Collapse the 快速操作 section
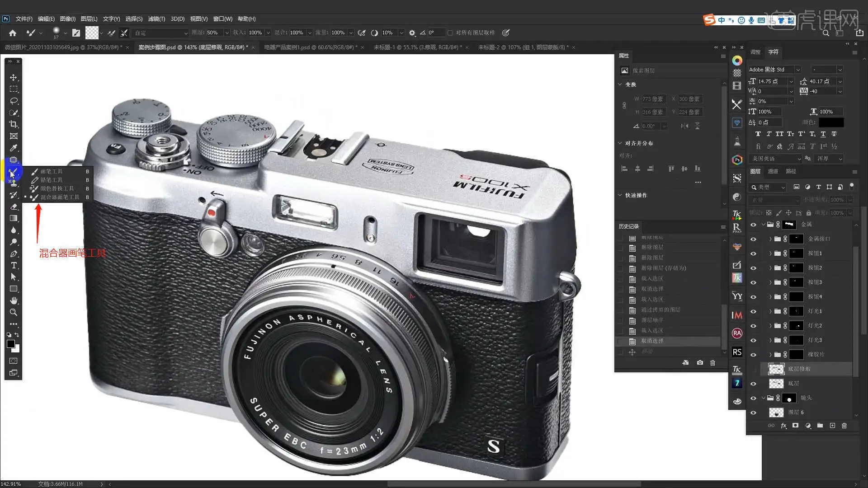Viewport: 868px width, 488px height. pos(620,195)
